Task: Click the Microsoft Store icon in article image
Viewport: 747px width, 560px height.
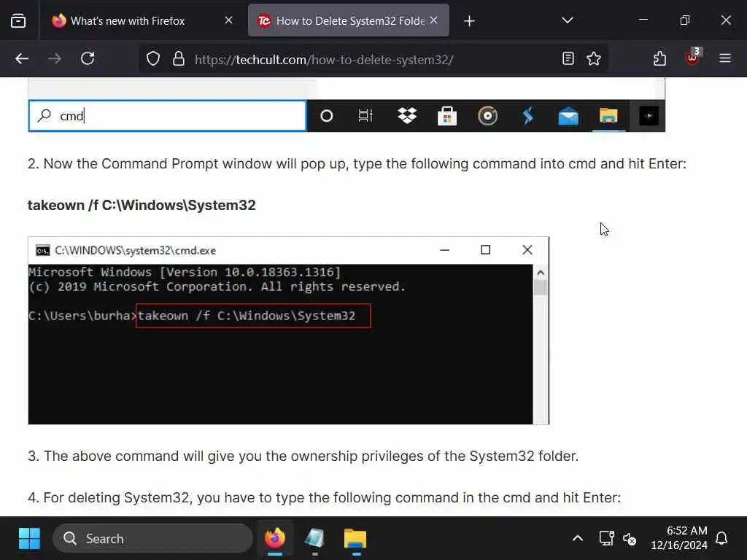Action: point(447,116)
